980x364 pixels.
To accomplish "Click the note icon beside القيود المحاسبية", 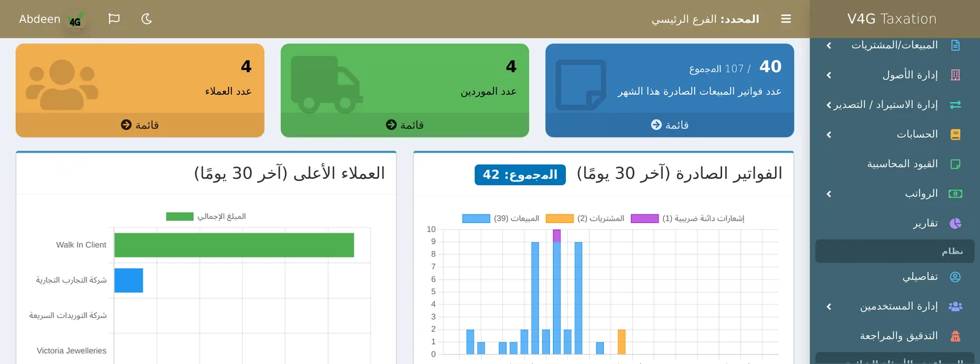I will [x=956, y=164].
